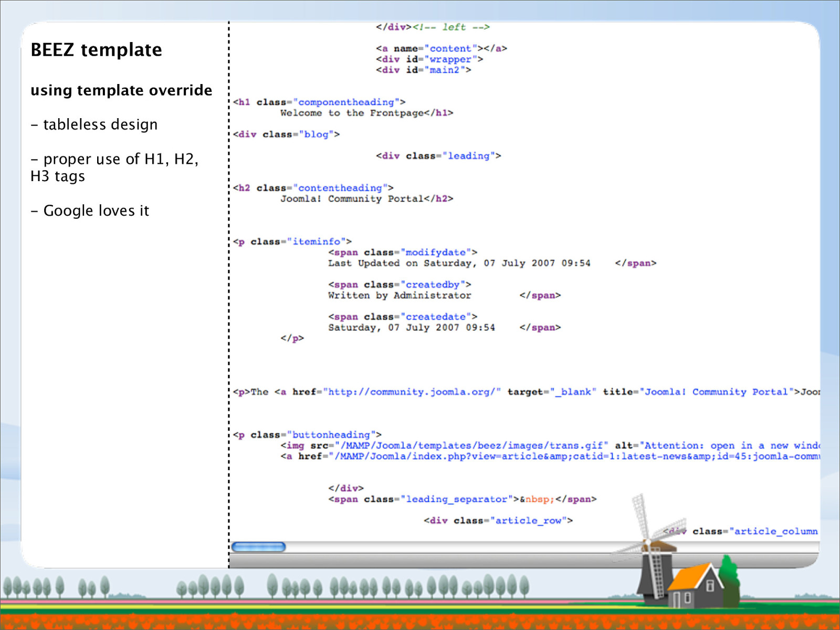This screenshot has width=840, height=630.
Task: Click the horizontal scrollbar thumb
Action: click(x=259, y=547)
